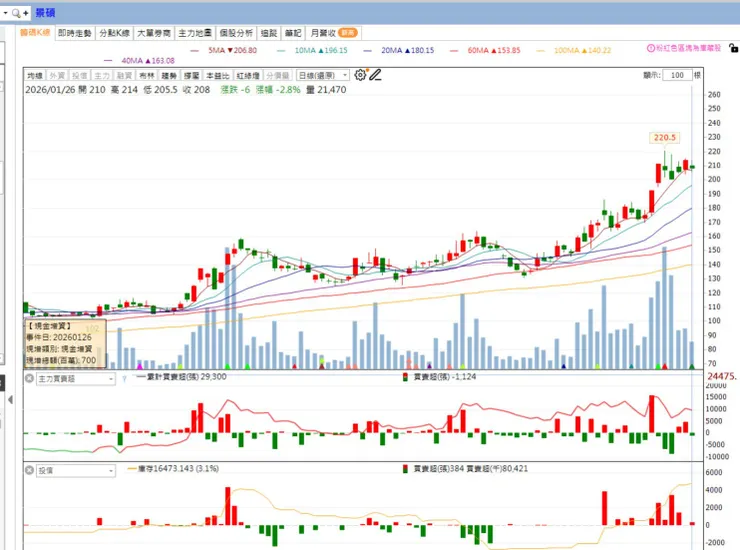740x550 pixels.
Task: Click the 庫存16473.143 (3.1%) legend
Action: tap(173, 468)
